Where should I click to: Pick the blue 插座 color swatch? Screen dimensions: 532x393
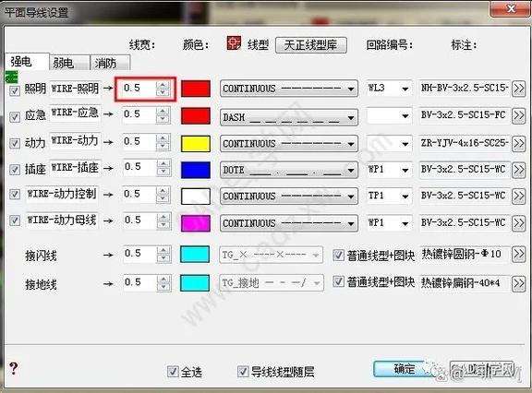click(196, 170)
